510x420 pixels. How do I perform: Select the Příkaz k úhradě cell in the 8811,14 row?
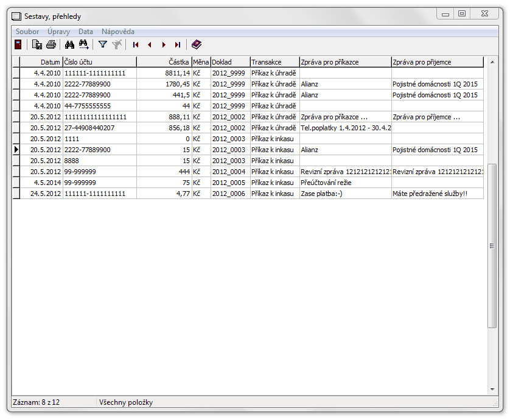pos(275,73)
